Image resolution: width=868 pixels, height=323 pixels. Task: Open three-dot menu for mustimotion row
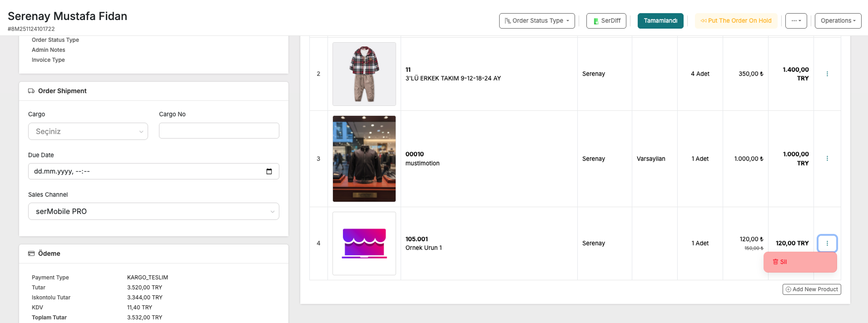click(x=827, y=159)
